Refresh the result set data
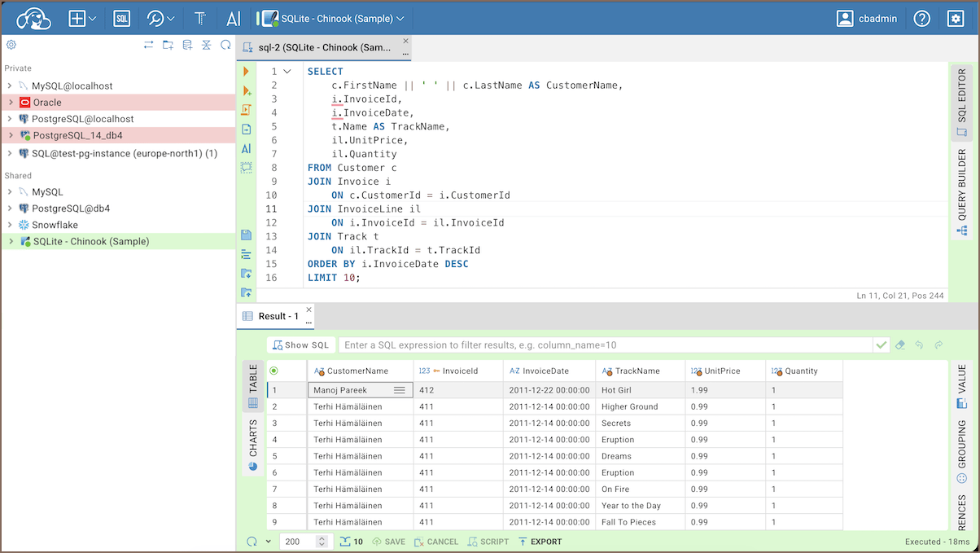 click(252, 542)
